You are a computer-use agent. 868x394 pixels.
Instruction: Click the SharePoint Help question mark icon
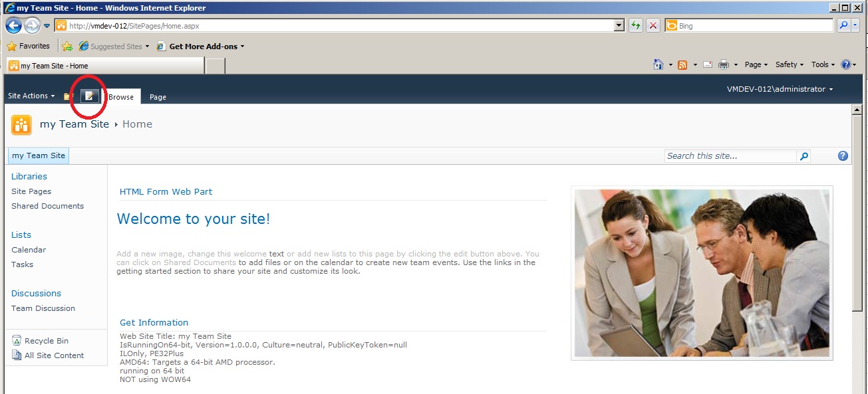(x=842, y=155)
